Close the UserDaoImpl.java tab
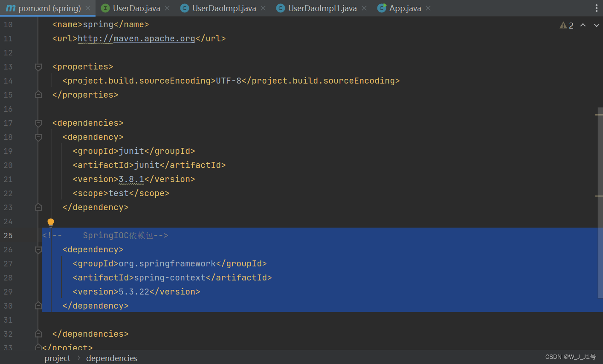 263,8
